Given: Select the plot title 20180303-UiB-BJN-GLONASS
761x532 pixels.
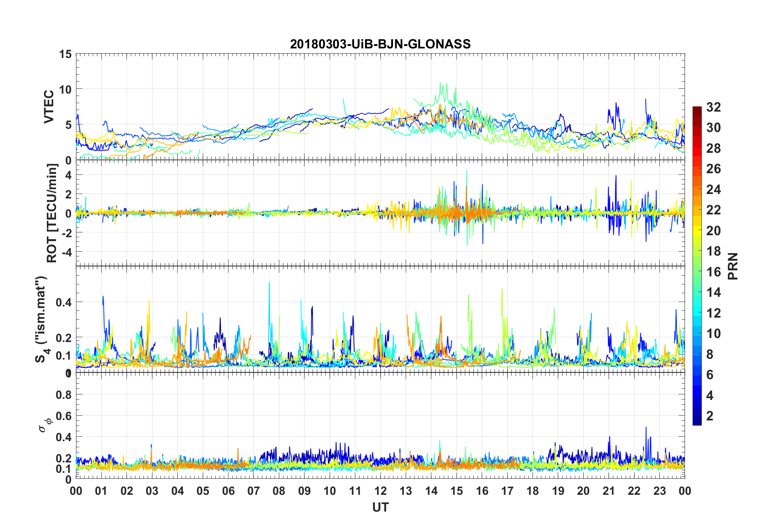Looking at the screenshot, I should (x=380, y=44).
